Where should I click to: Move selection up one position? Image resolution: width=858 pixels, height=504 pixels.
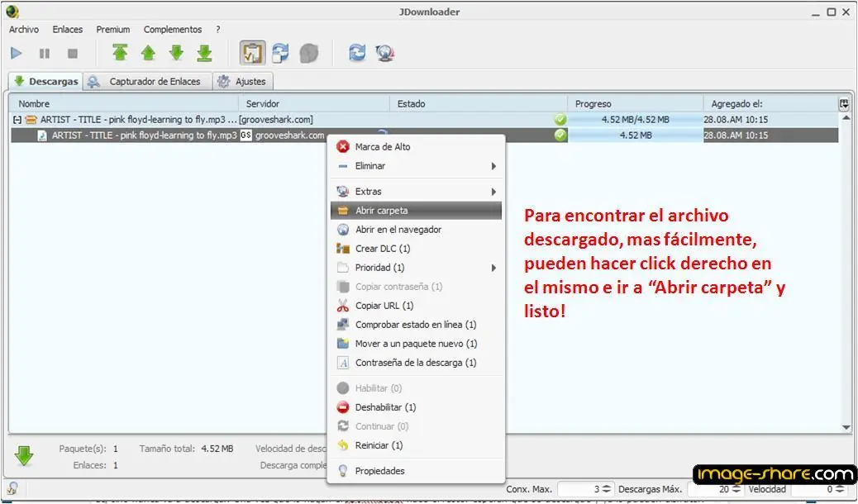148,53
